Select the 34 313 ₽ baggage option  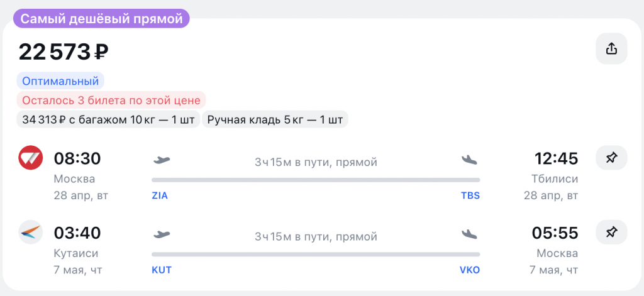point(108,119)
